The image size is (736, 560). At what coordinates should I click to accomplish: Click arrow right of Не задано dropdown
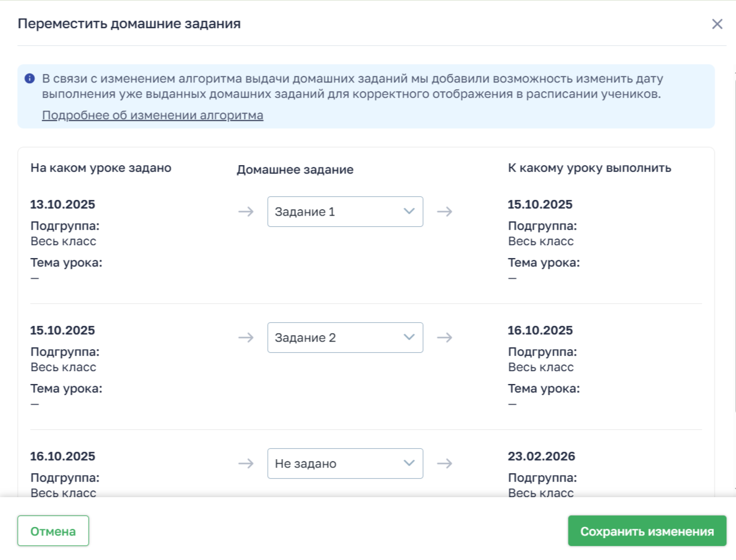[444, 463]
